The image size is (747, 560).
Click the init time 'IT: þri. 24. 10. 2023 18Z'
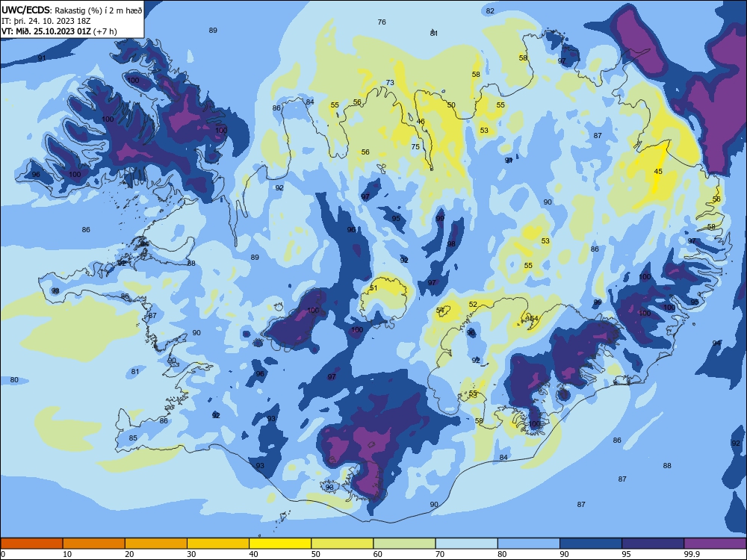(x=46, y=21)
